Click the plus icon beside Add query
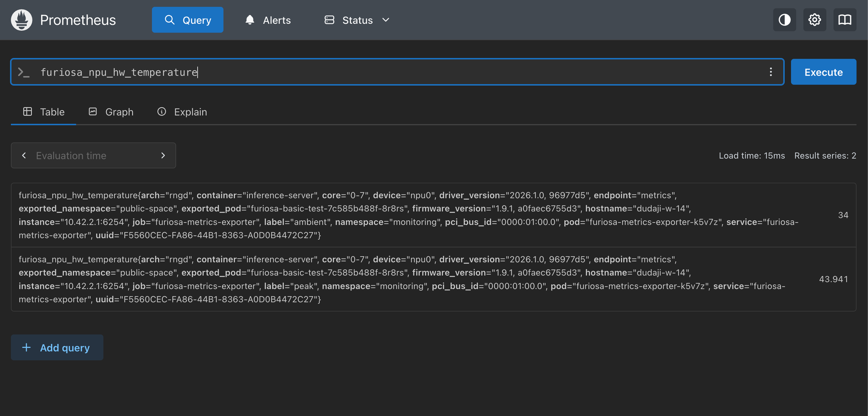 (x=26, y=347)
